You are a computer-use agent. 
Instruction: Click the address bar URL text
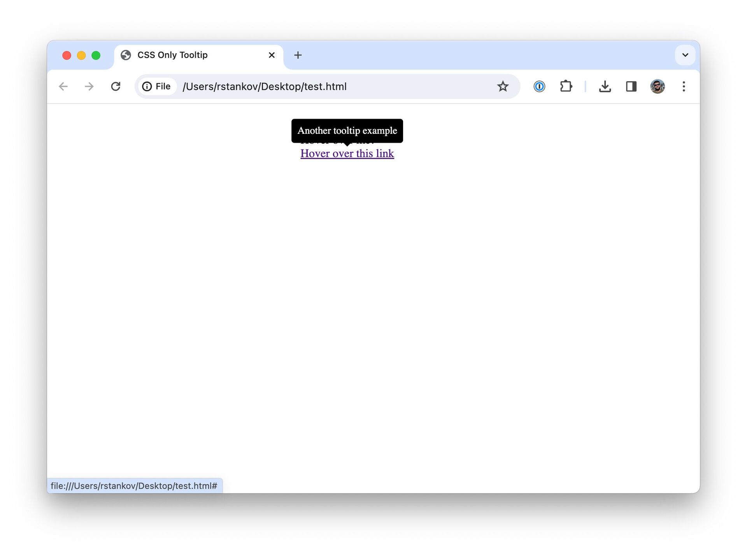click(x=265, y=86)
